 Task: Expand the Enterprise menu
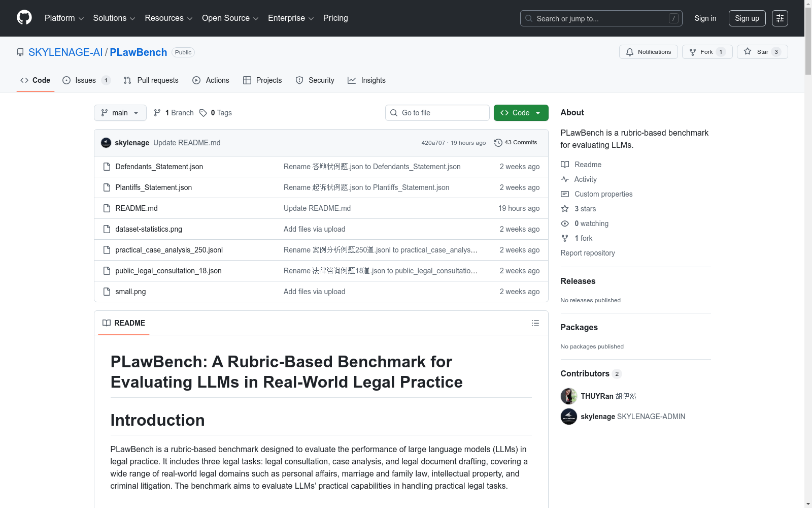291,18
